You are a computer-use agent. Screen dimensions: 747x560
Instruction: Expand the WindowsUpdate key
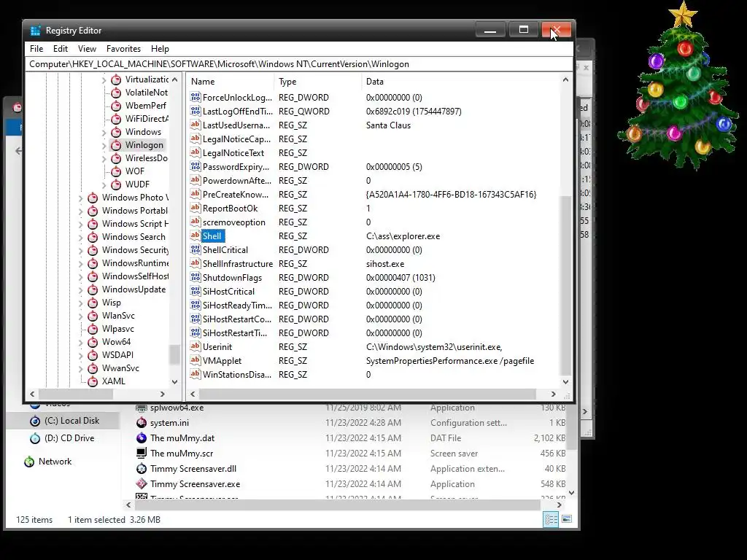(80, 289)
